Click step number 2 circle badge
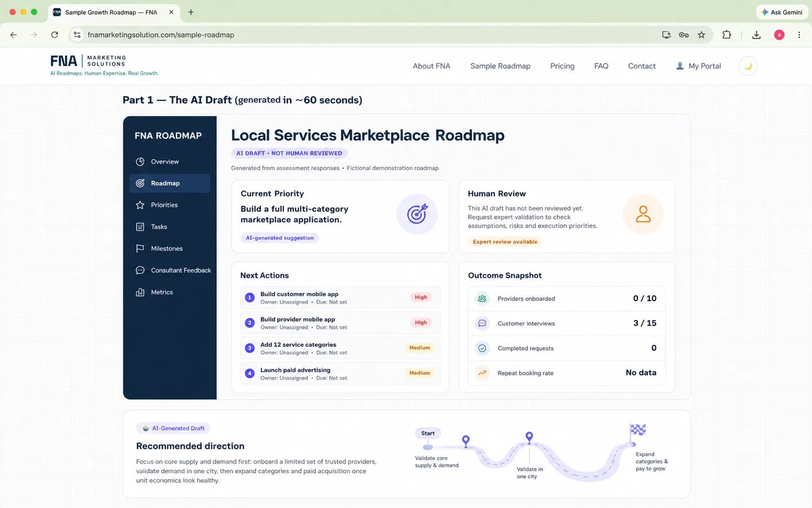 point(250,323)
